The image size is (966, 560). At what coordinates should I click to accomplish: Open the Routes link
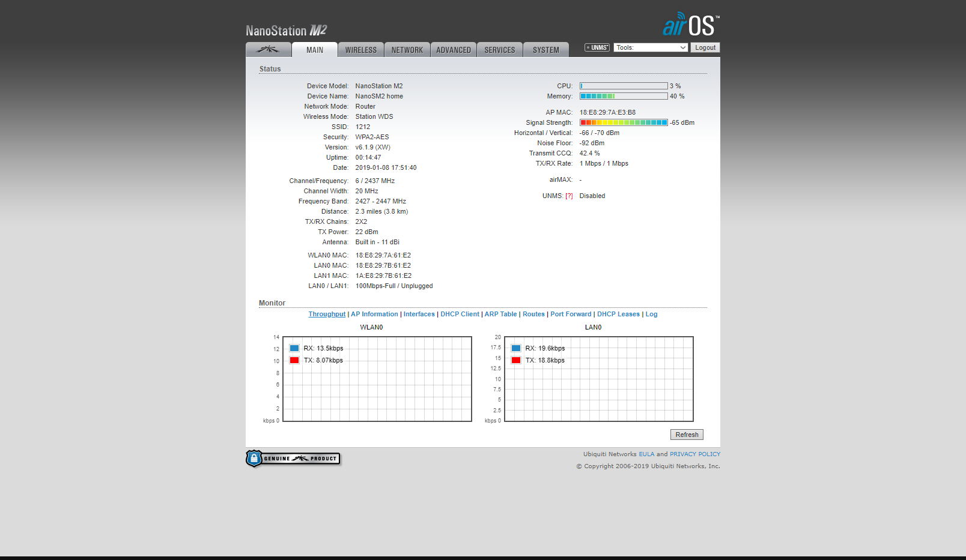(533, 314)
